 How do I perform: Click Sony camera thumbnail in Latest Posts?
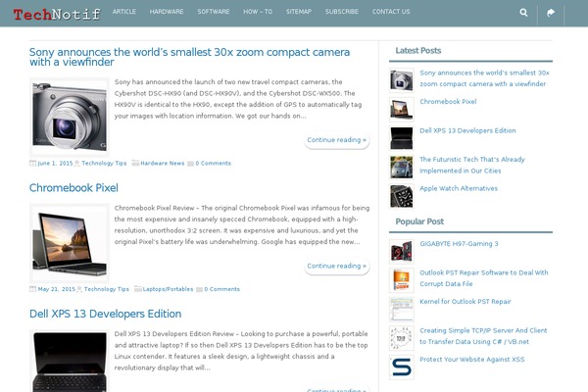[x=401, y=80]
